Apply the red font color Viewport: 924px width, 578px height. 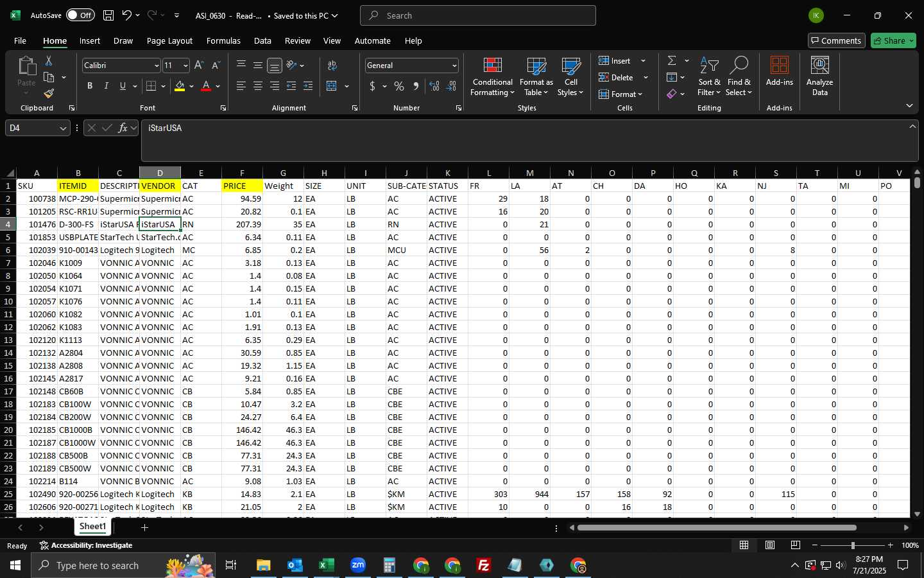206,86
